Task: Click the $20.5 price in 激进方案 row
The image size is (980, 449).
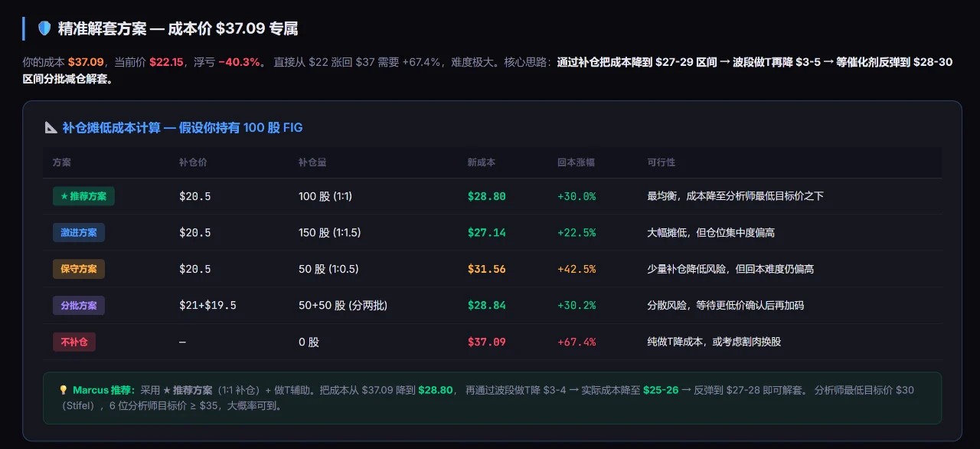Action: click(x=194, y=232)
